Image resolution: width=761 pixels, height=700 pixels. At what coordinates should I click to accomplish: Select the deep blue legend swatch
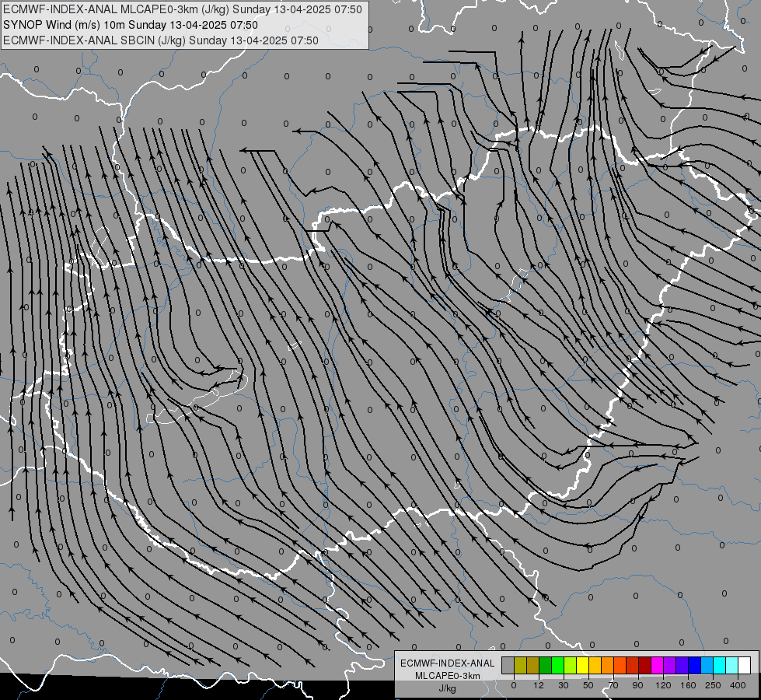pyautogui.click(x=694, y=666)
